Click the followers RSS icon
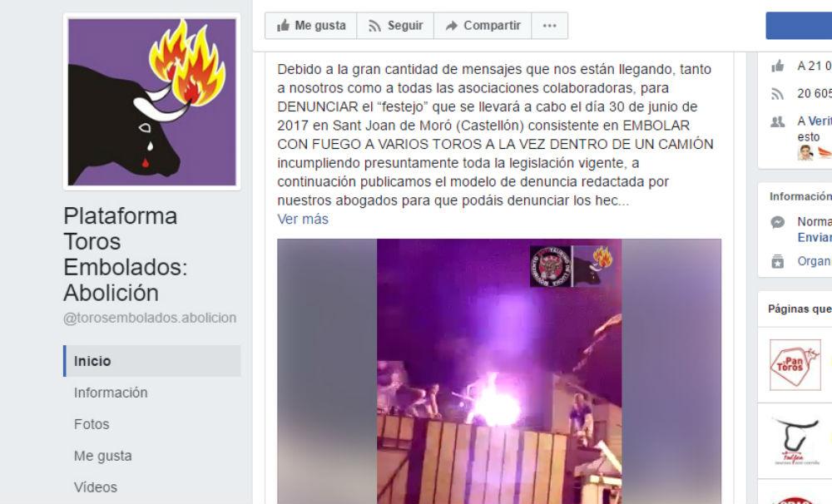832x504 pixels. 777,94
